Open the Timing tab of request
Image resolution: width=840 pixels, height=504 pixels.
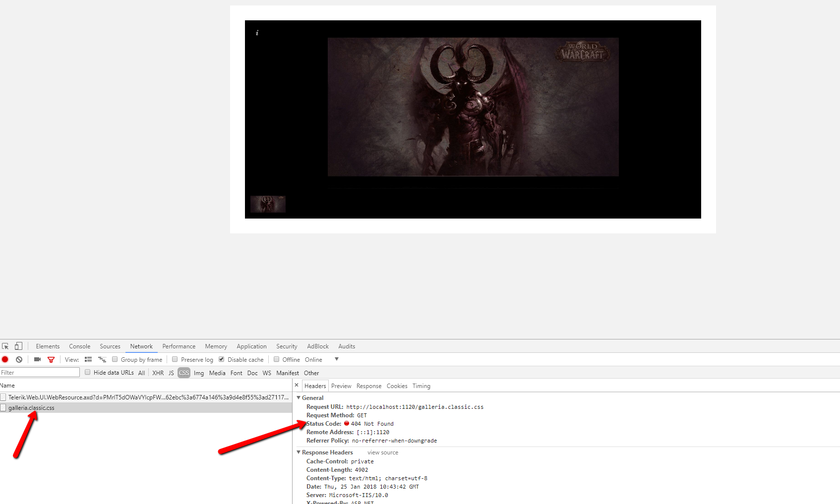click(421, 386)
